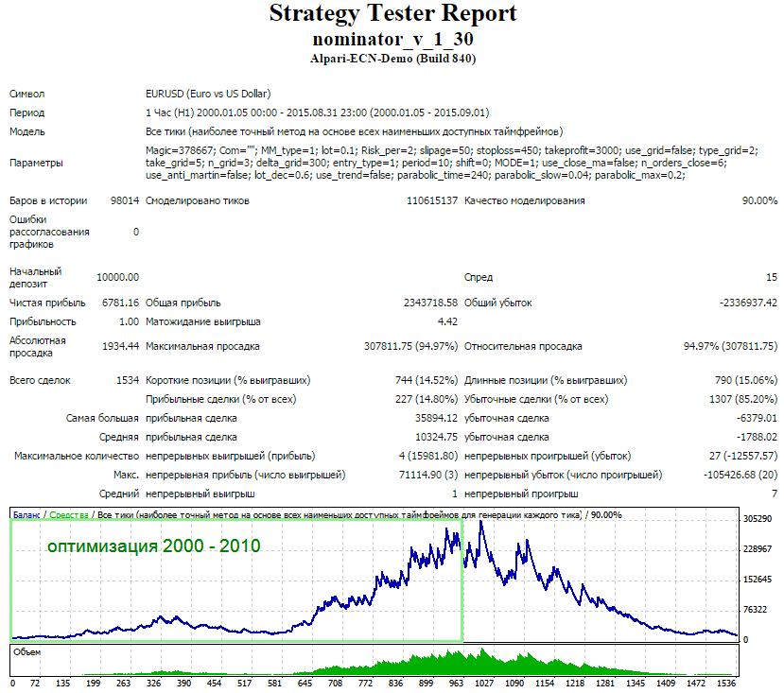Click the Качество моделирования label
This screenshot has height=693, width=784.
tap(525, 201)
